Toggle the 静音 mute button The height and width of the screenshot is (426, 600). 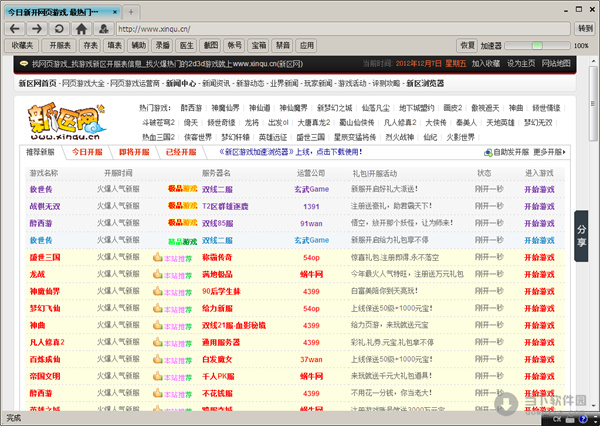point(284,46)
